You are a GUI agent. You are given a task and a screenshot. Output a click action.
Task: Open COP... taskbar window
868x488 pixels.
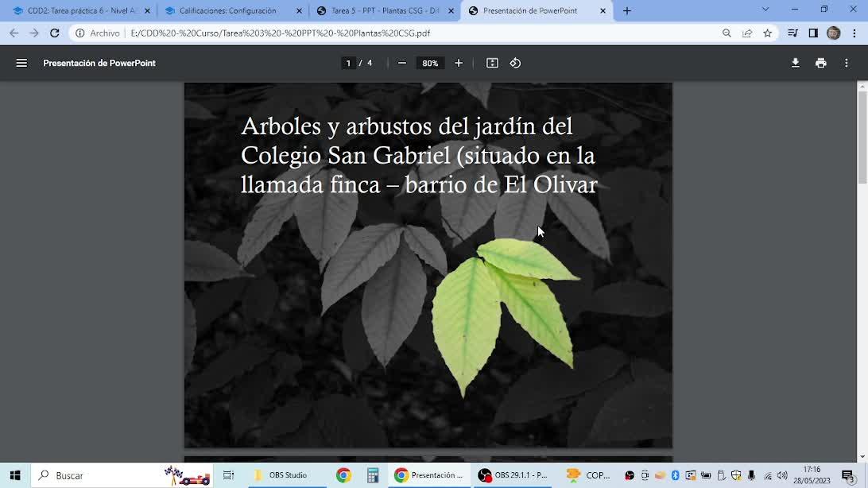point(588,475)
